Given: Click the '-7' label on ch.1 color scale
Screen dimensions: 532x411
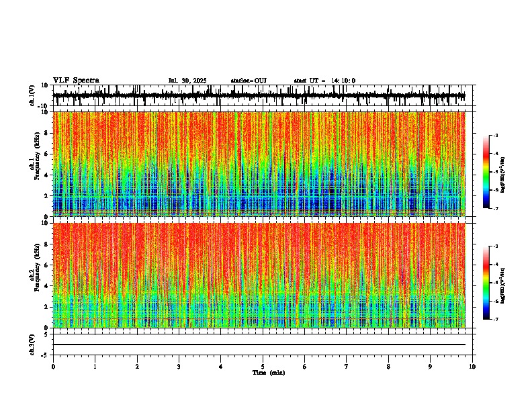Looking at the screenshot, I should (496, 208).
